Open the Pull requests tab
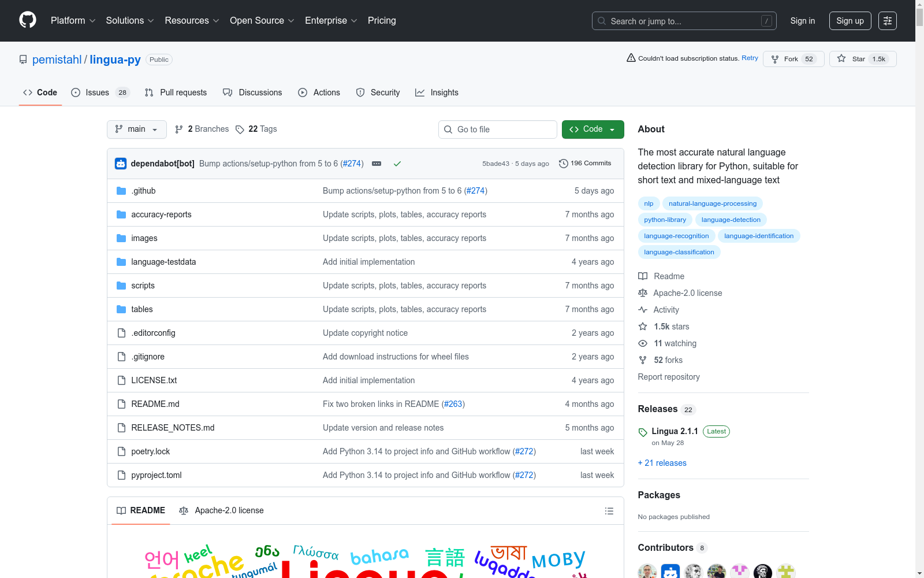The height and width of the screenshot is (578, 924). tap(176, 92)
